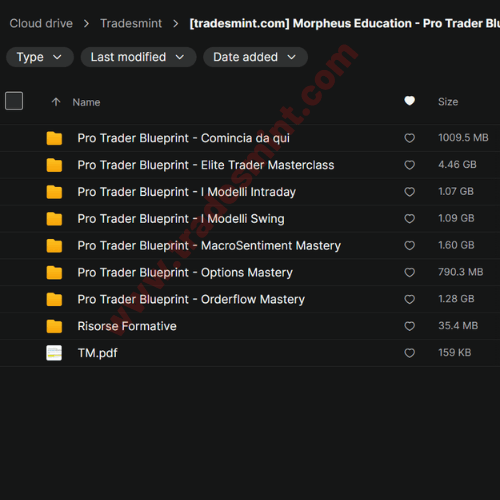This screenshot has height=500, width=500.
Task: Go to Cloud drive breadcrumb
Action: click(x=41, y=23)
